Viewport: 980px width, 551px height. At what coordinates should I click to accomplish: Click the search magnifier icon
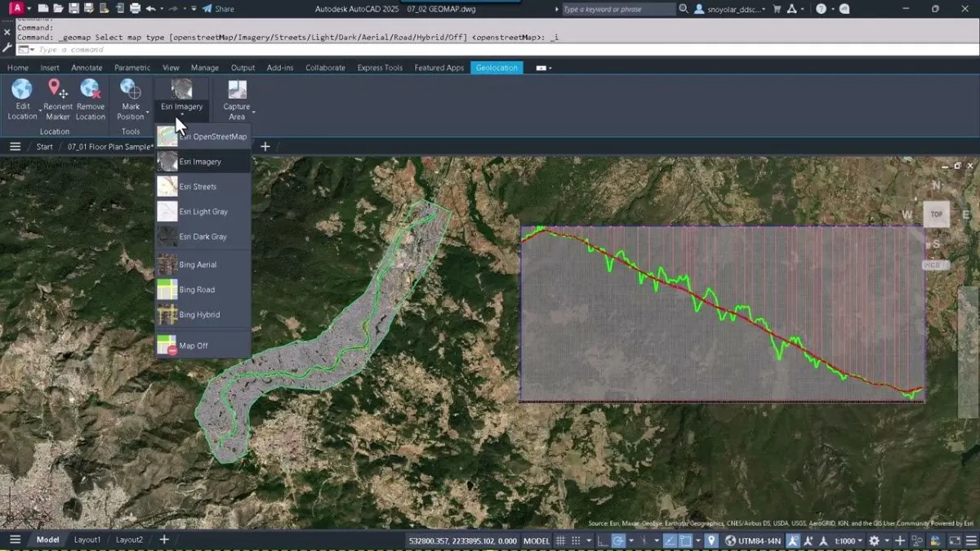[683, 9]
